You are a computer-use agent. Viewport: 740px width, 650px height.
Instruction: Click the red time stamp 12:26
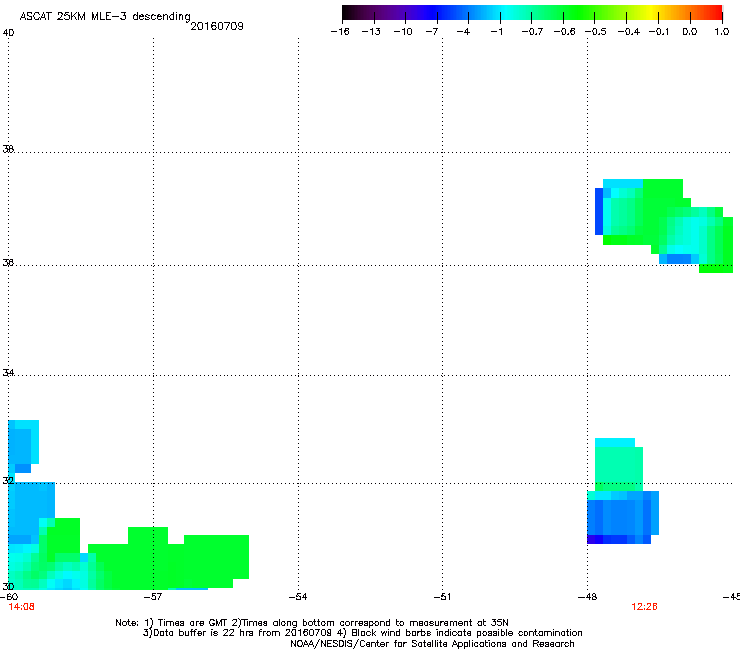click(644, 607)
